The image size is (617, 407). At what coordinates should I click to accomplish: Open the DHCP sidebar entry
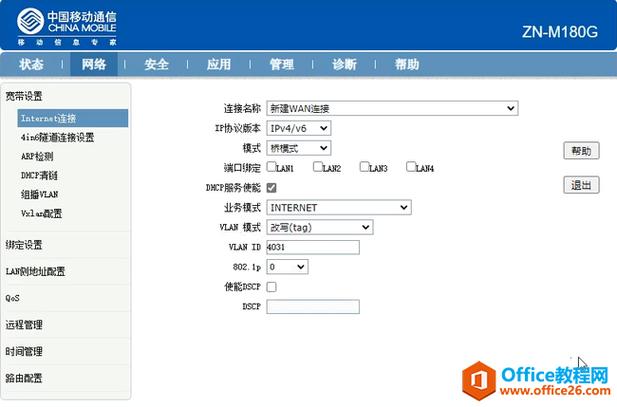point(39,175)
